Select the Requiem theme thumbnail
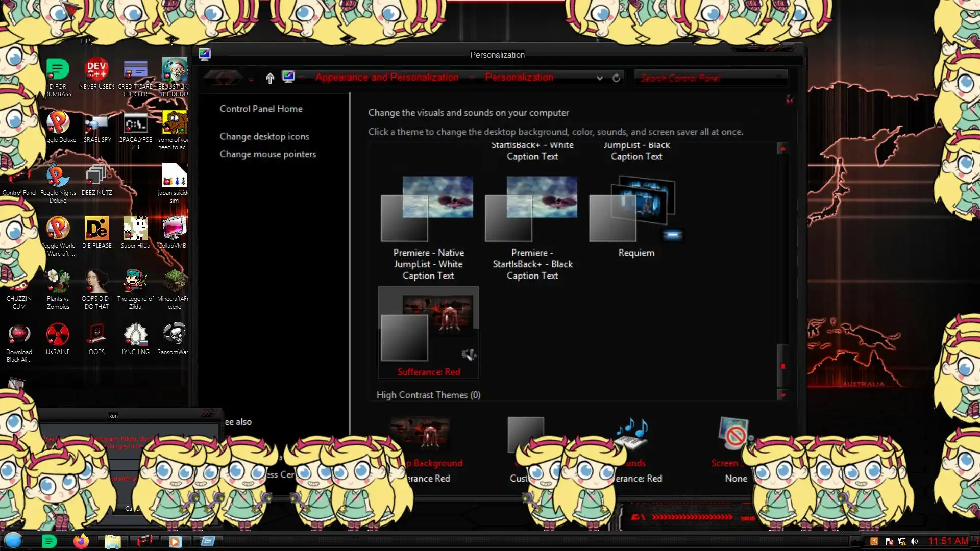The image size is (980, 551). pyautogui.click(x=635, y=209)
